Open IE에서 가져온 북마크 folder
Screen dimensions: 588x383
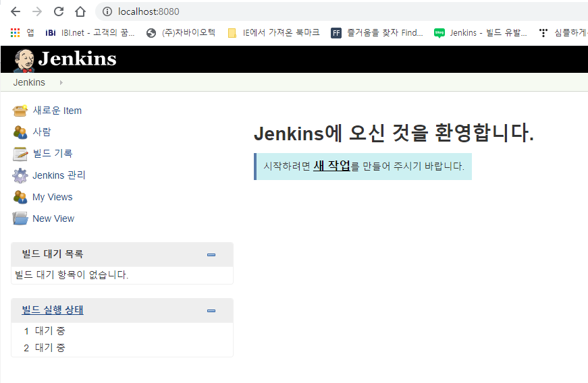click(274, 33)
